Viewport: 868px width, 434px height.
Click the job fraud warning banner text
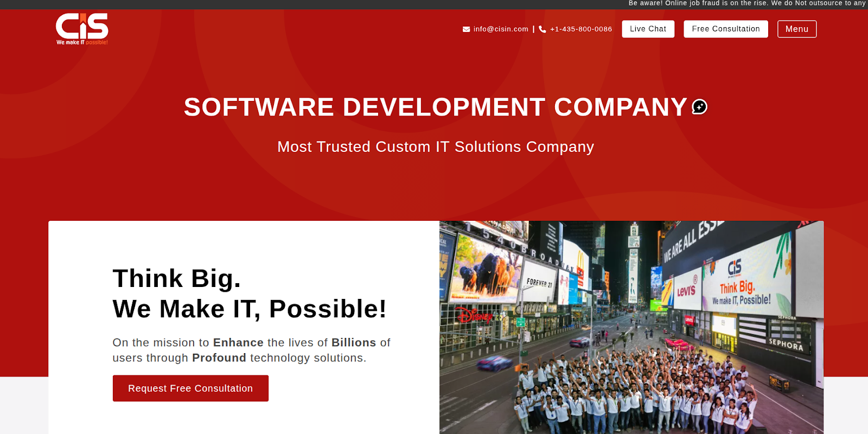click(747, 4)
